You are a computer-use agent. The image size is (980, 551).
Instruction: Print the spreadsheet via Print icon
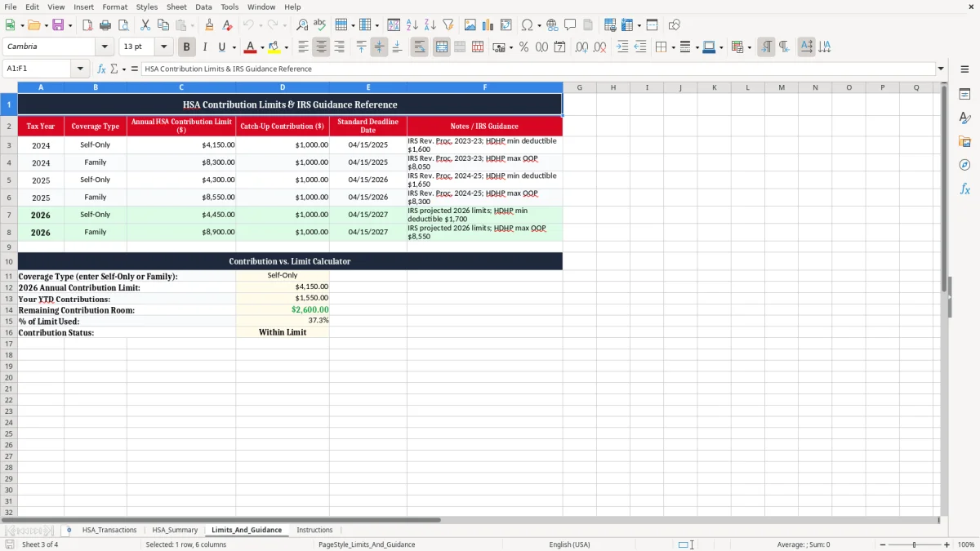[105, 25]
